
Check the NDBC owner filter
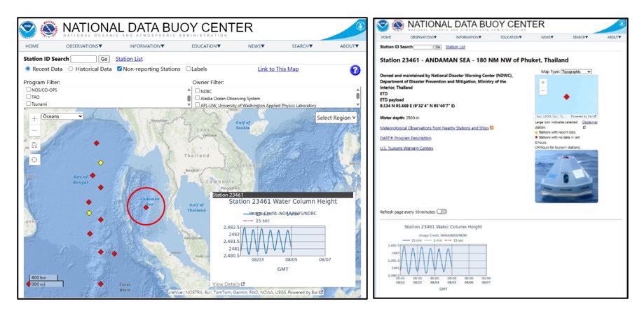tap(198, 91)
